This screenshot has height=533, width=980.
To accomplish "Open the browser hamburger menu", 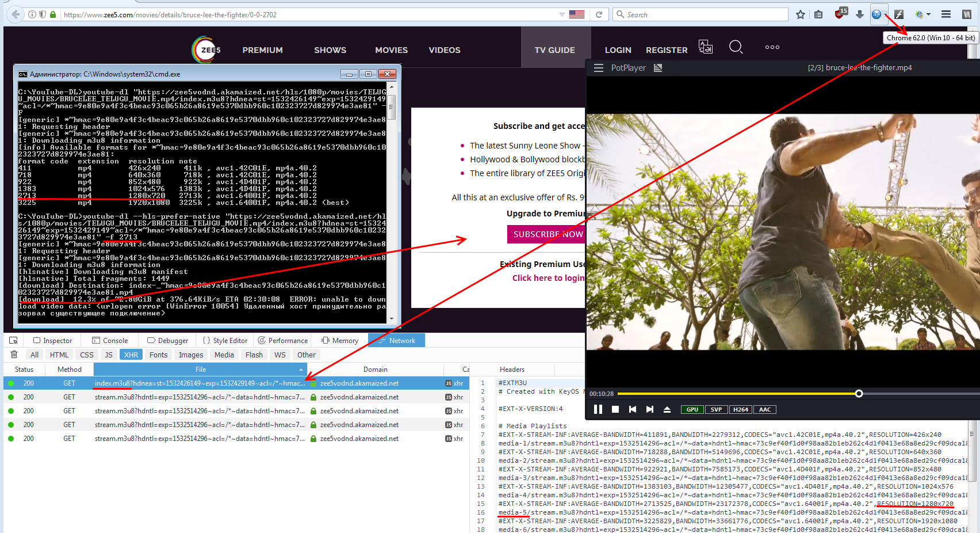I will (x=945, y=14).
